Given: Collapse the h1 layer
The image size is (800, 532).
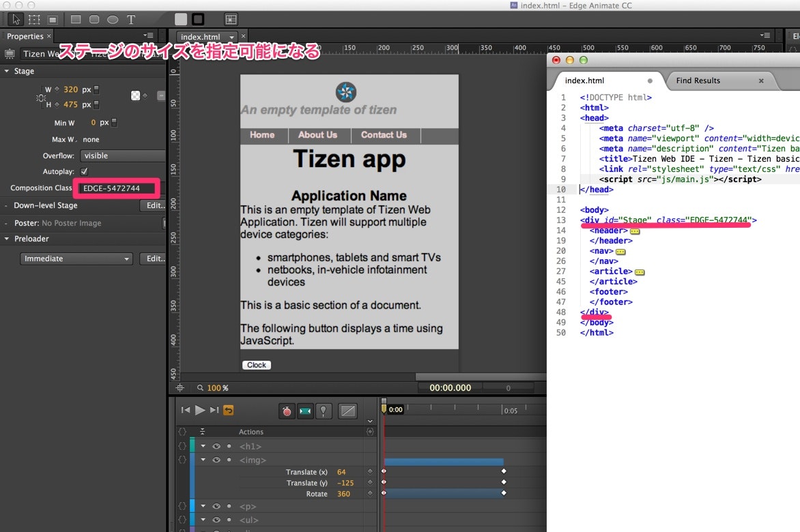Looking at the screenshot, I should tap(203, 446).
